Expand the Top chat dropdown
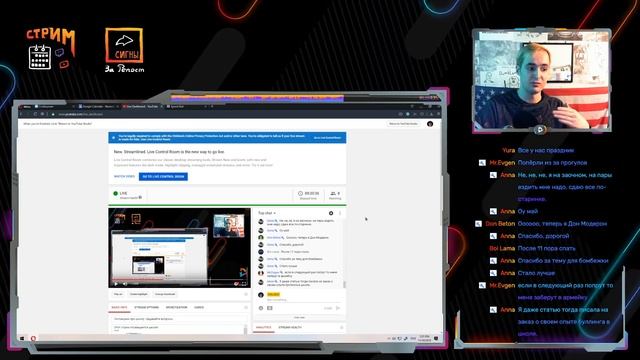Viewport: 640px width, 360px height. tap(267, 213)
